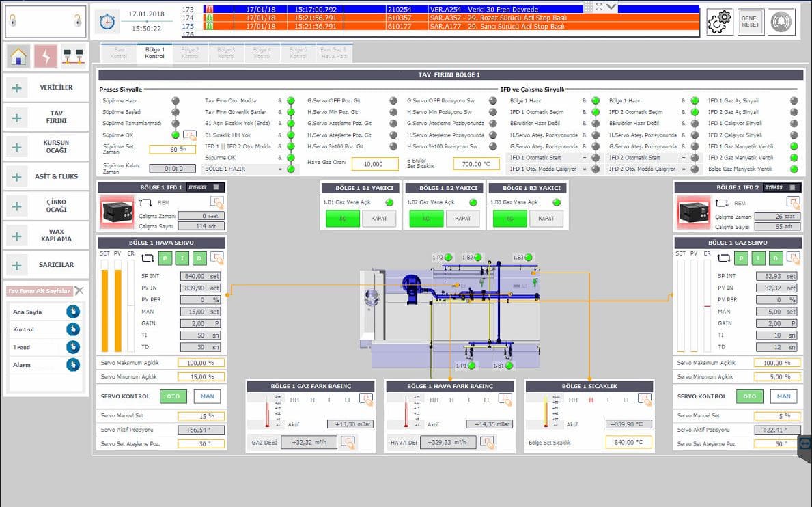
Task: Click the settings gears icon
Action: [719, 22]
